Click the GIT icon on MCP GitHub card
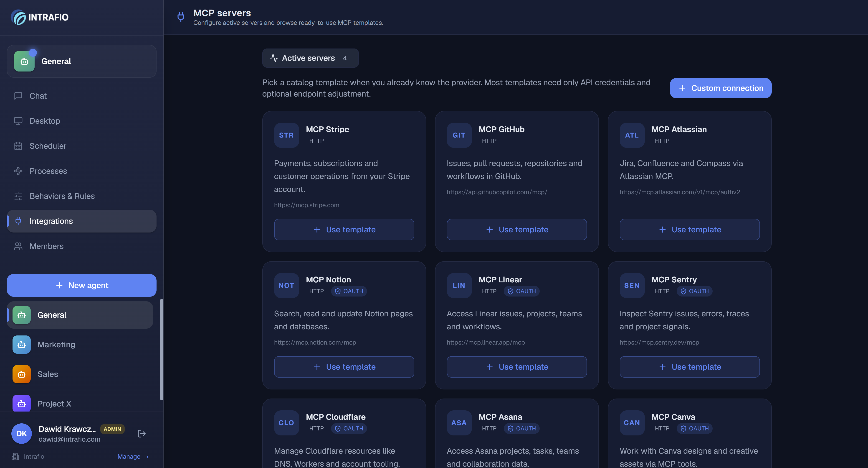 (459, 135)
